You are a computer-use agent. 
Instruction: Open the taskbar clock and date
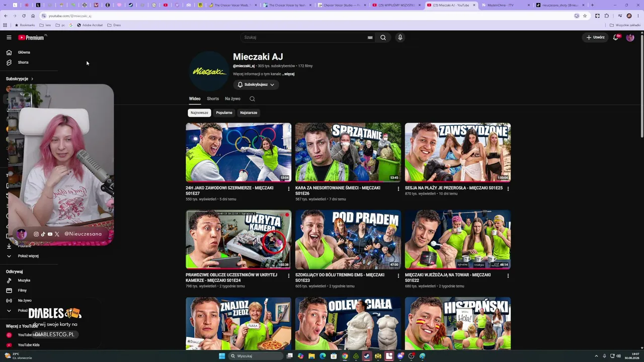(x=631, y=356)
